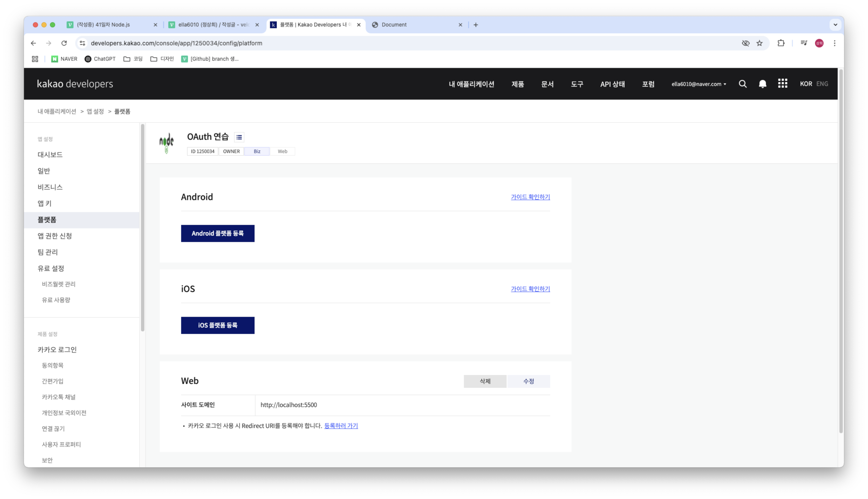Switch to the Document tab
Screen dimensions: 868x499
tap(418, 25)
